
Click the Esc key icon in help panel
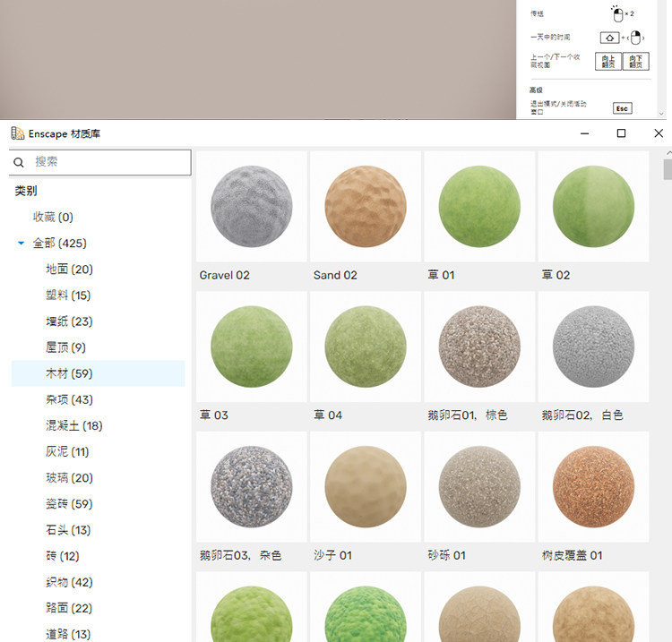pyautogui.click(x=623, y=108)
